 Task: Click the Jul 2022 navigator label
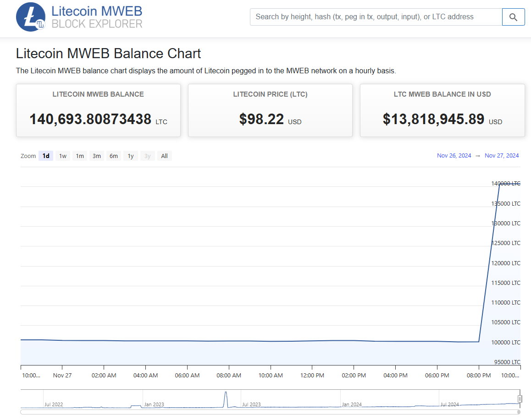[54, 404]
